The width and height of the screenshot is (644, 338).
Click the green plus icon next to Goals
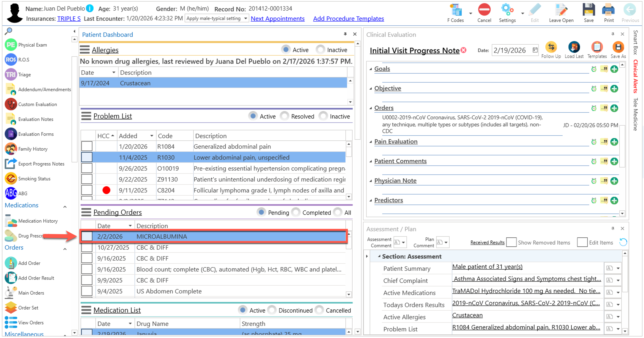614,69
